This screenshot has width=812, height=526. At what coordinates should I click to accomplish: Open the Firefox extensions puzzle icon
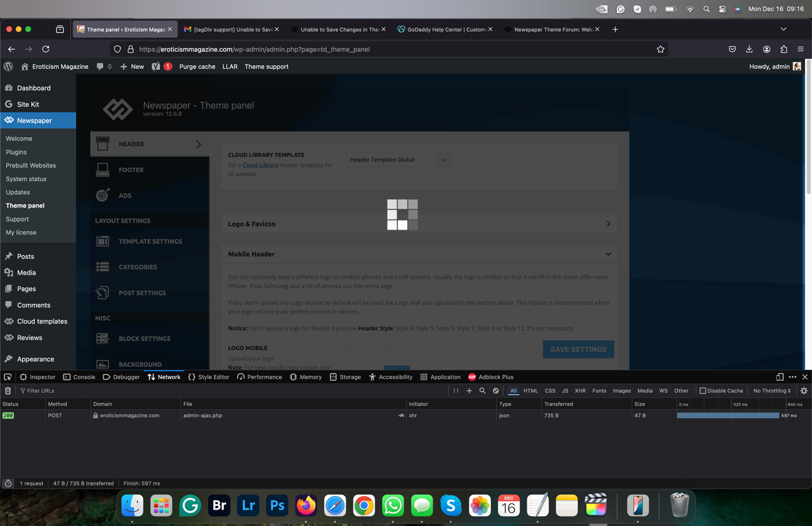pos(783,49)
